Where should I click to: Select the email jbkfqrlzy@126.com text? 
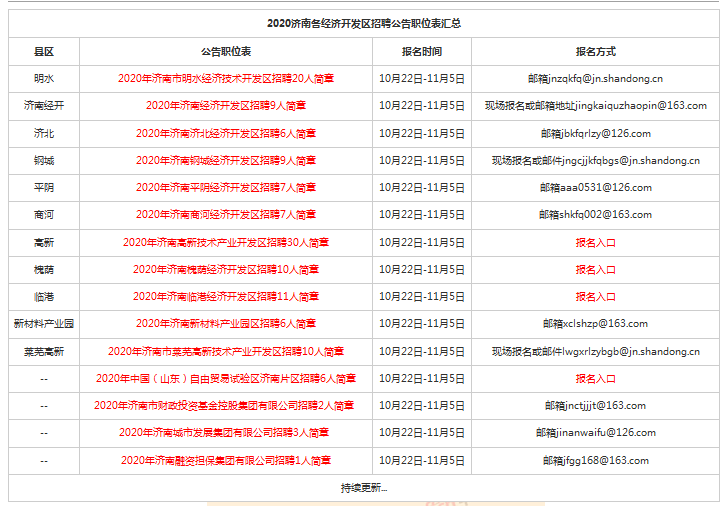(606, 133)
